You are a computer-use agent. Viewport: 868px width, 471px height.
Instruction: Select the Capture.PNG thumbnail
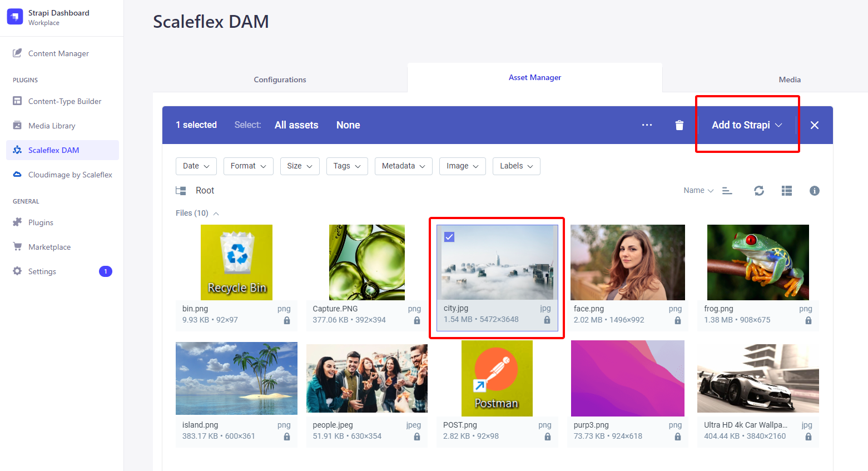[x=367, y=262]
